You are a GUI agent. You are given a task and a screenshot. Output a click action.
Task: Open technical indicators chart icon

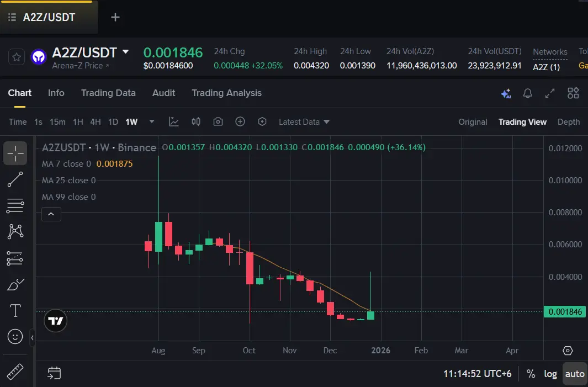173,122
